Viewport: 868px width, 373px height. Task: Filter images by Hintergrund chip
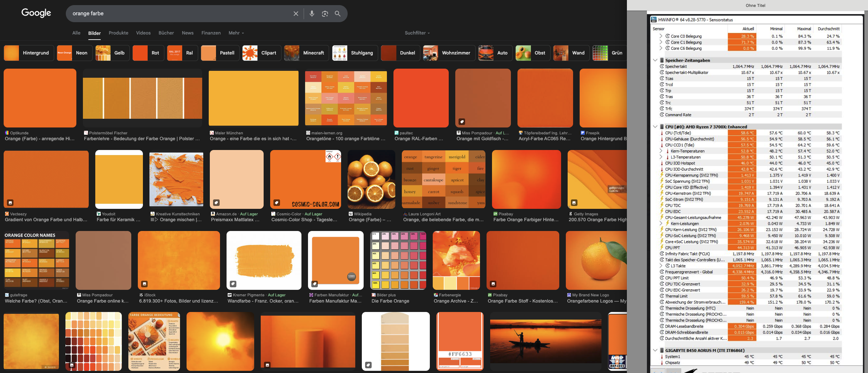(29, 53)
